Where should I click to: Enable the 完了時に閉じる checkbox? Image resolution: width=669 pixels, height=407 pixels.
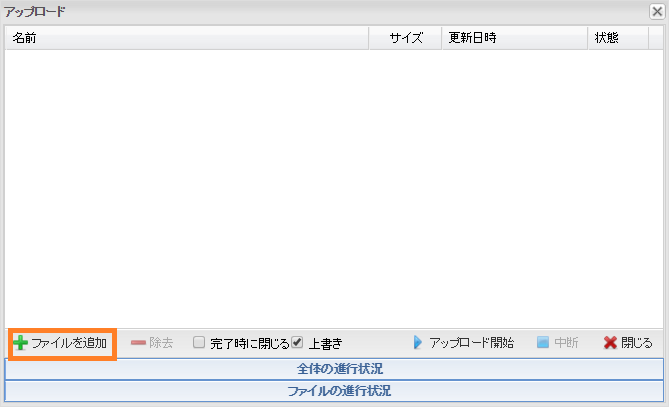click(x=199, y=342)
